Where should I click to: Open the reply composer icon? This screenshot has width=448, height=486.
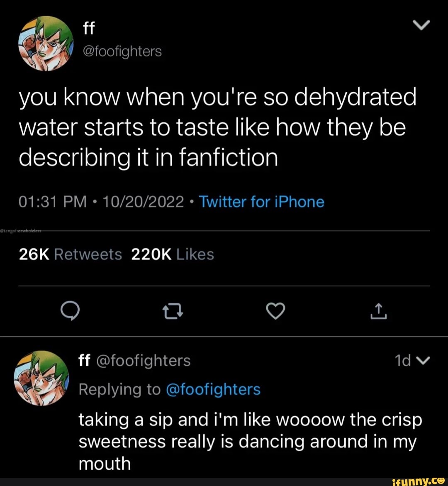71,311
